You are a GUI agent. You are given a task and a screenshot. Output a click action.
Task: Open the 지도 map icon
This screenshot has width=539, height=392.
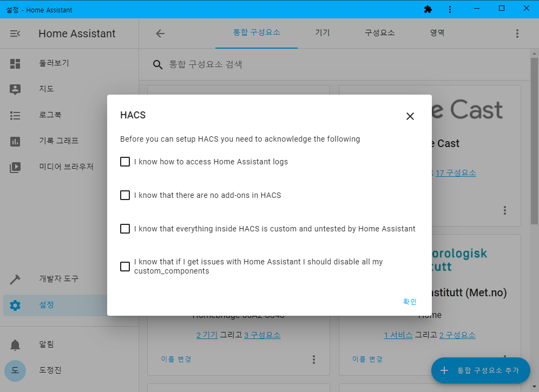point(15,89)
